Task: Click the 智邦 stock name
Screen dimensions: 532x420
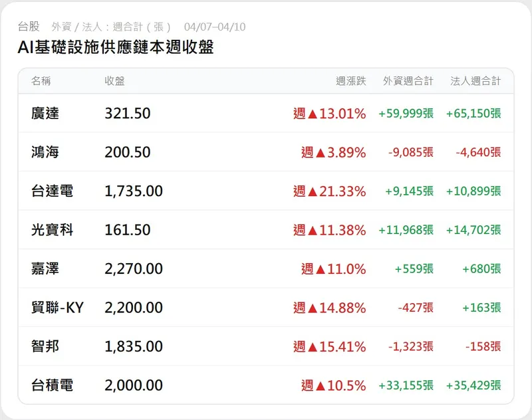Action: 45,346
